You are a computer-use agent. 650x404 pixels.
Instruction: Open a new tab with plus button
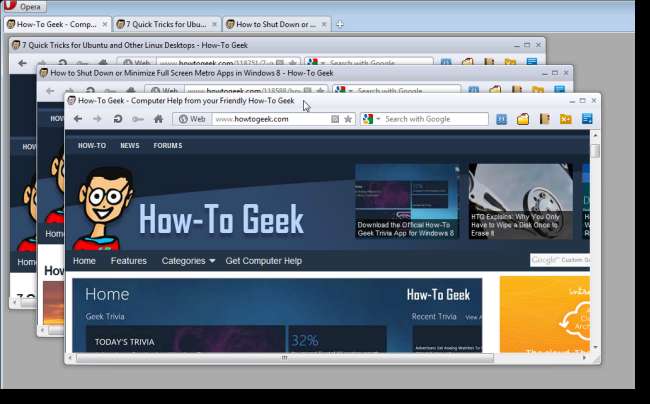340,24
